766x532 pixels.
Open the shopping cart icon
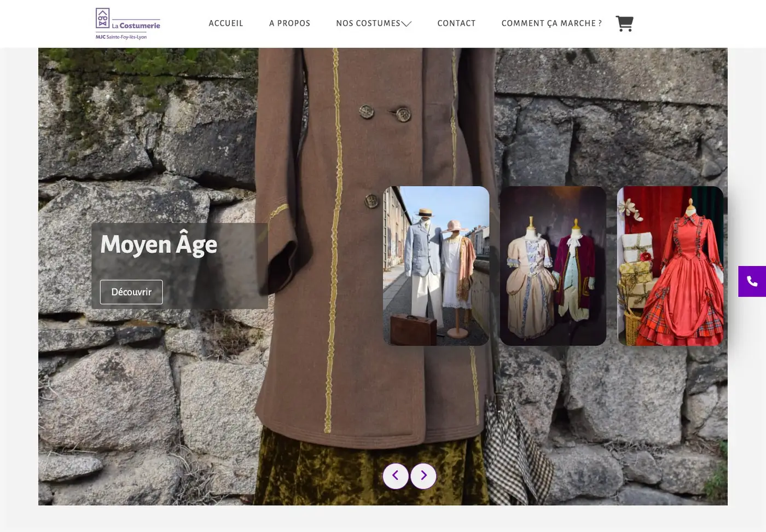pos(624,24)
